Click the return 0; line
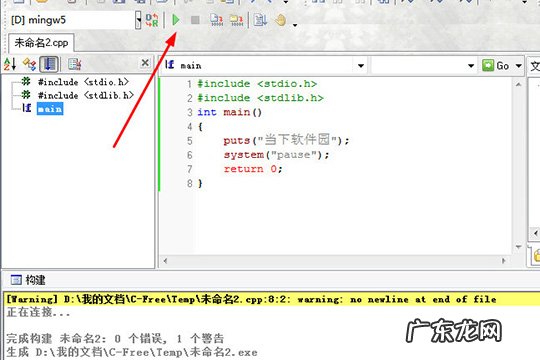 click(253, 169)
